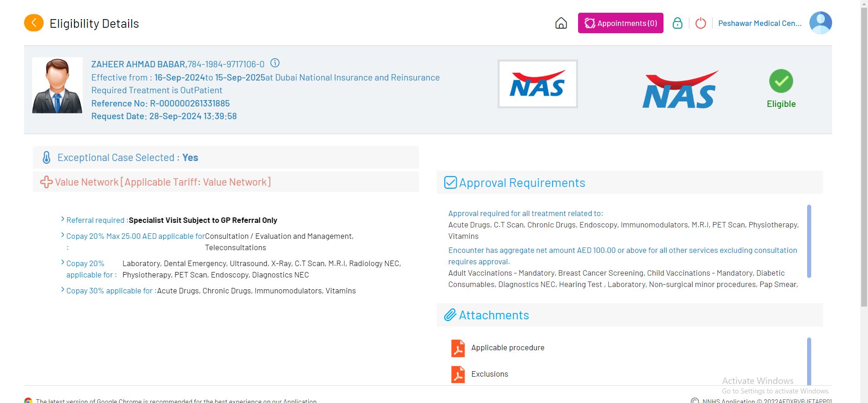
Task: Open the Appointments (0) button
Action: coord(620,23)
